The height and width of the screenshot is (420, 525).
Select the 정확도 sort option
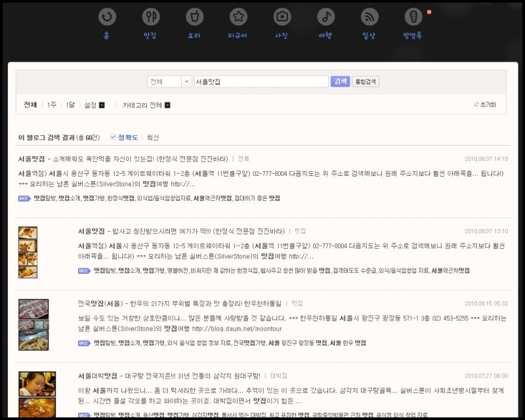[x=127, y=138]
